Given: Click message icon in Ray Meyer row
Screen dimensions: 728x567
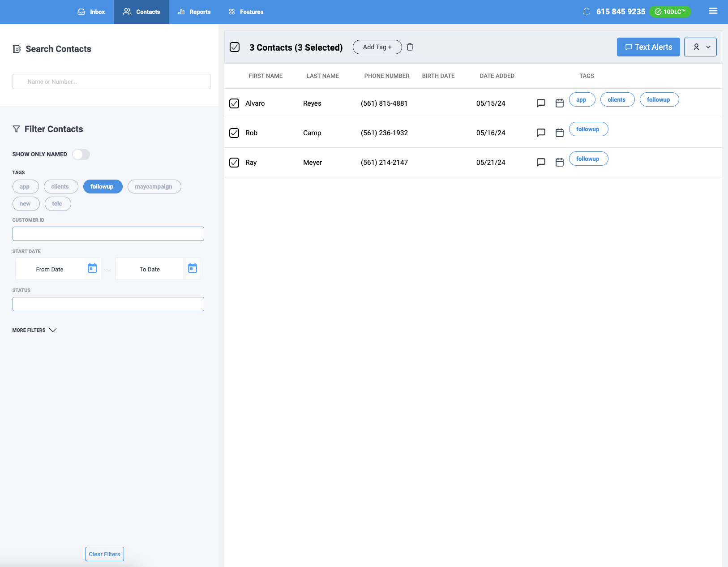Looking at the screenshot, I should (x=541, y=162).
